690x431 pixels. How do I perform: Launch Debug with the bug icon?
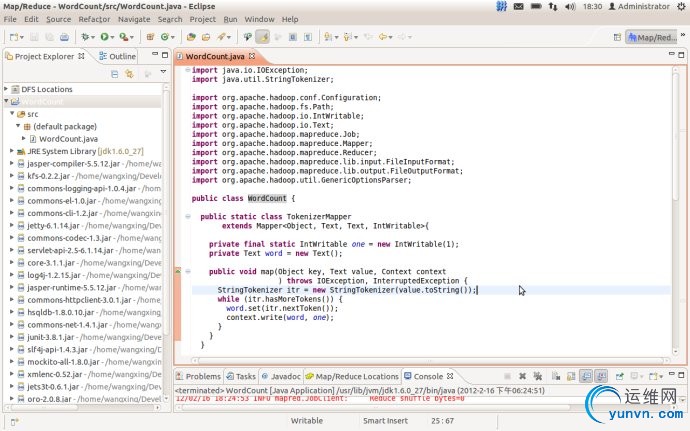85,37
